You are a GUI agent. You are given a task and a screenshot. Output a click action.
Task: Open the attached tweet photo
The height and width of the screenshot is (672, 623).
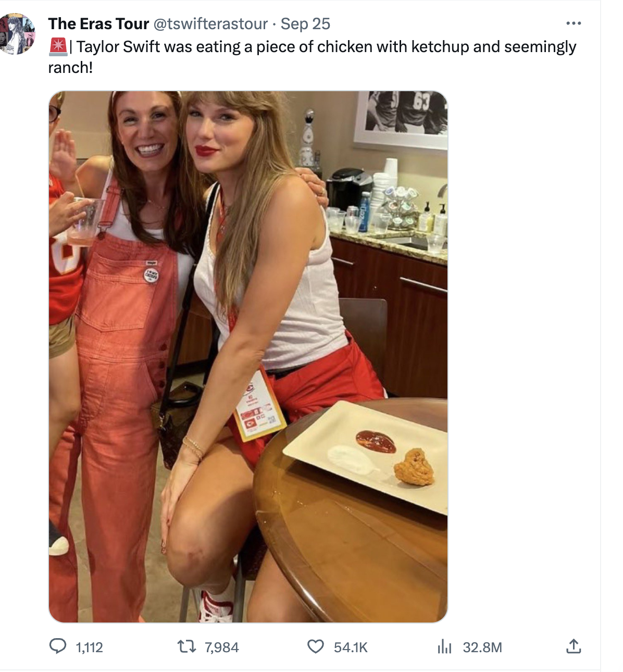coord(248,356)
